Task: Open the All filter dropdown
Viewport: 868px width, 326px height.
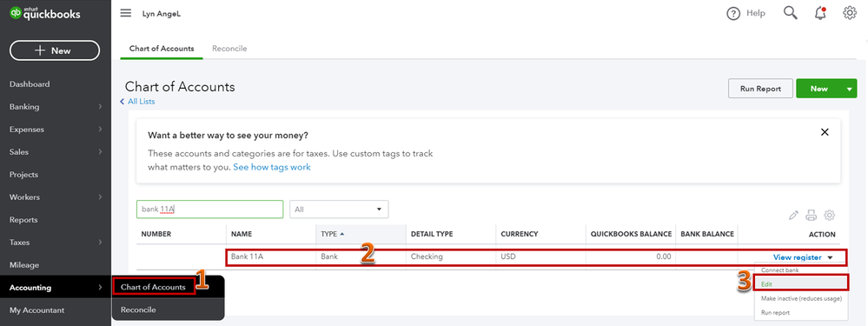Action: click(x=339, y=210)
